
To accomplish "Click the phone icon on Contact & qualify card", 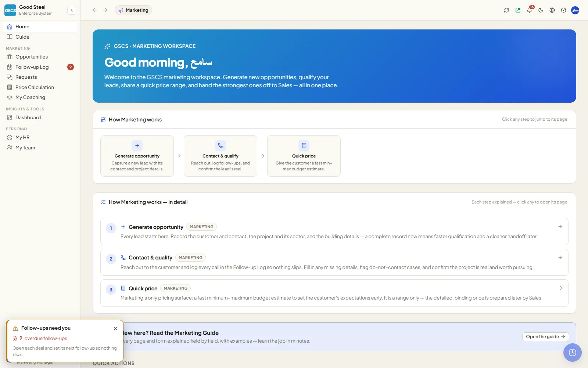I will click(220, 145).
